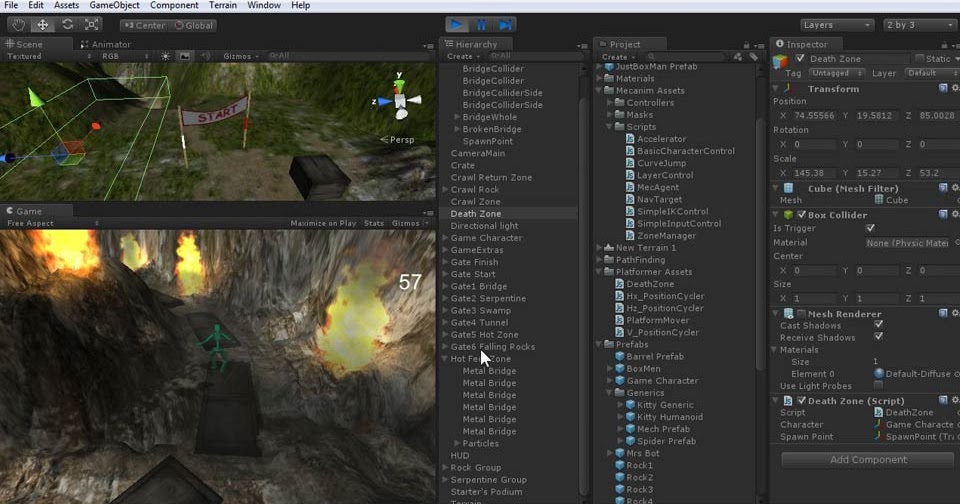
Task: Select the Rotate tool in toolbar
Action: click(x=68, y=24)
